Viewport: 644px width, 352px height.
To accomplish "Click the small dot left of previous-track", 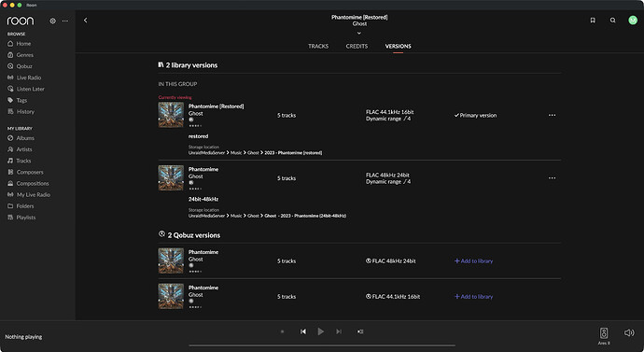I will pos(282,331).
